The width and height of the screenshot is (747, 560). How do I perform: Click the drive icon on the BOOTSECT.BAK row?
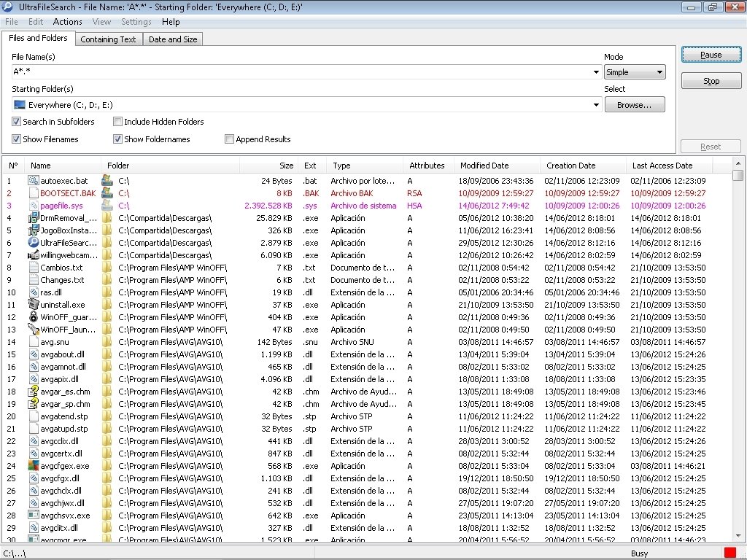pos(107,192)
